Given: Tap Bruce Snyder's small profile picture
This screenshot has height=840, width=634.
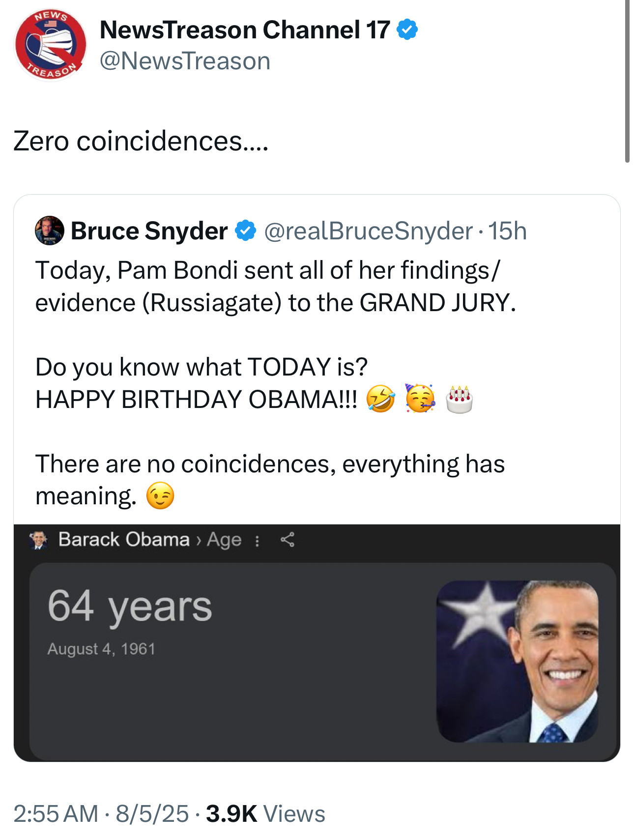Looking at the screenshot, I should [50, 231].
